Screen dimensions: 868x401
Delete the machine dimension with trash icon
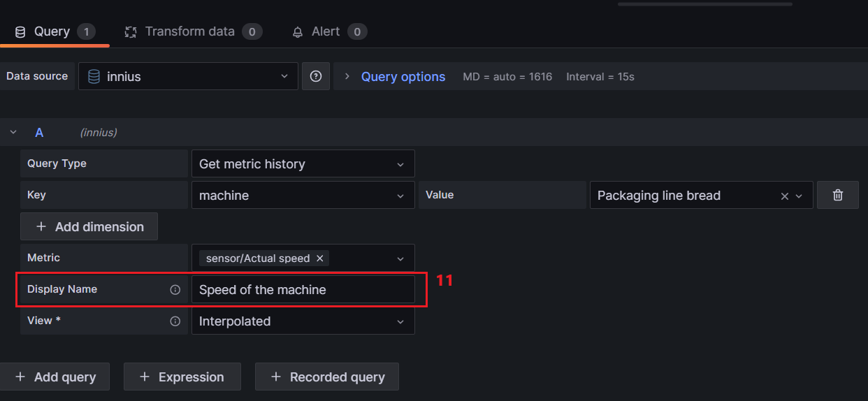[x=838, y=195]
